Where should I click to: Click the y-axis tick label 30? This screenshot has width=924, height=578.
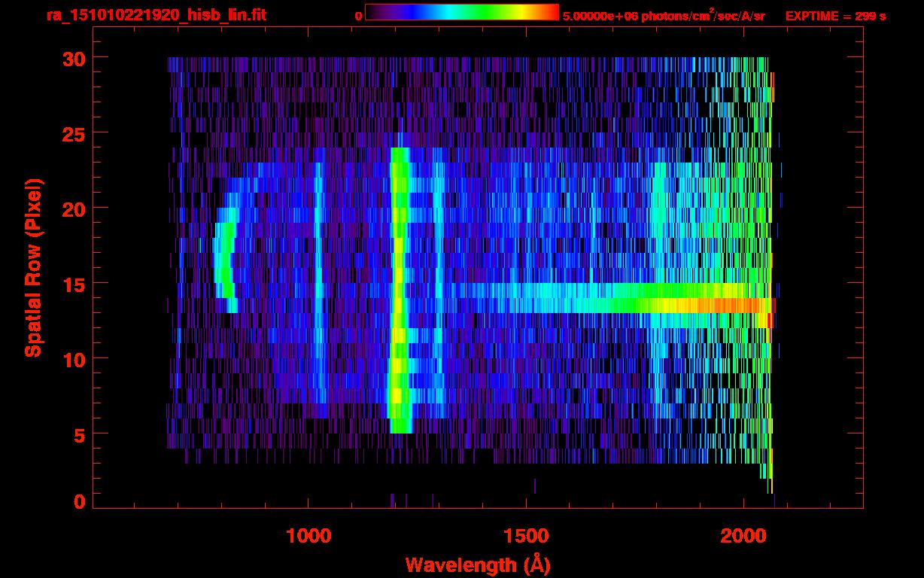(x=72, y=58)
